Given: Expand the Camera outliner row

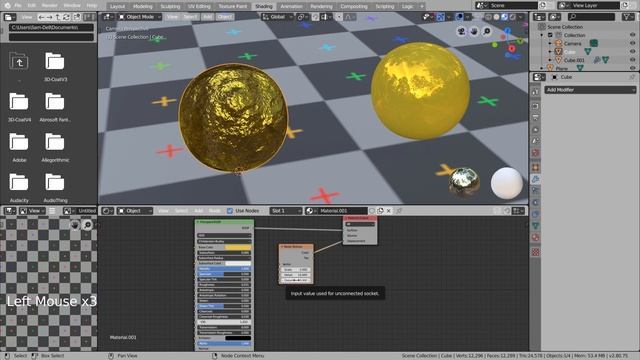Looking at the screenshot, I should pos(550,43).
